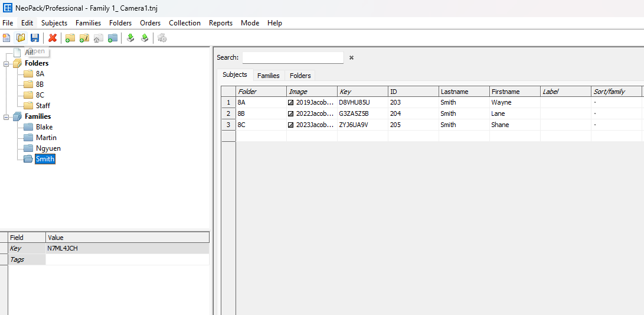
Task: Click the green up-arrow export icon
Action: (145, 38)
